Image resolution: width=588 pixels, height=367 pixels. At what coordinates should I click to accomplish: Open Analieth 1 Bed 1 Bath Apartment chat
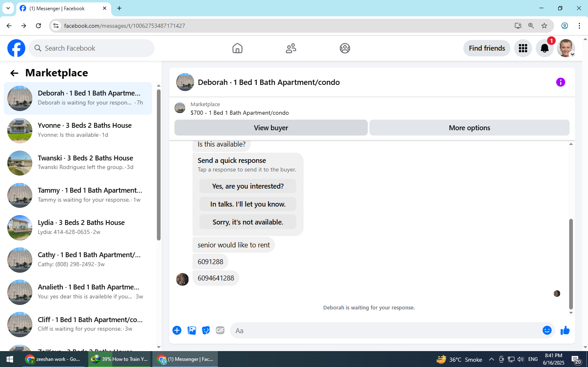[x=78, y=292]
